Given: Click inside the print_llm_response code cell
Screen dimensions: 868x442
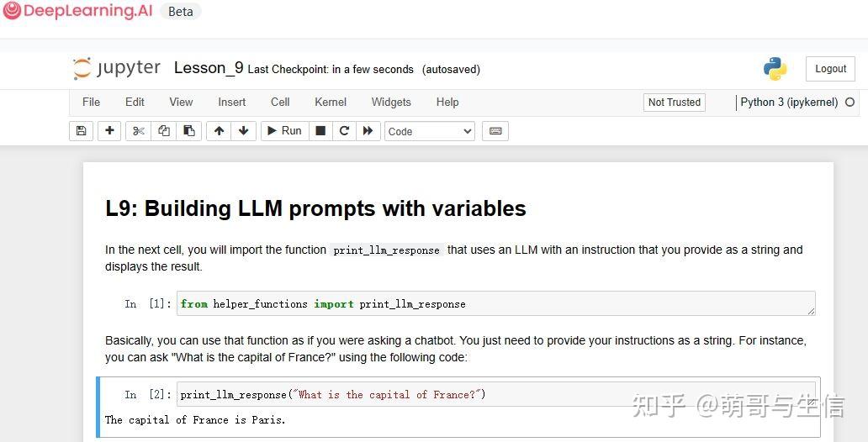Looking at the screenshot, I should (496, 394).
